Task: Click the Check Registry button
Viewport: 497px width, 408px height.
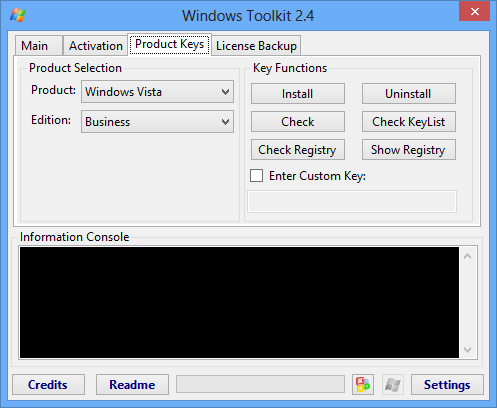Action: [x=298, y=150]
